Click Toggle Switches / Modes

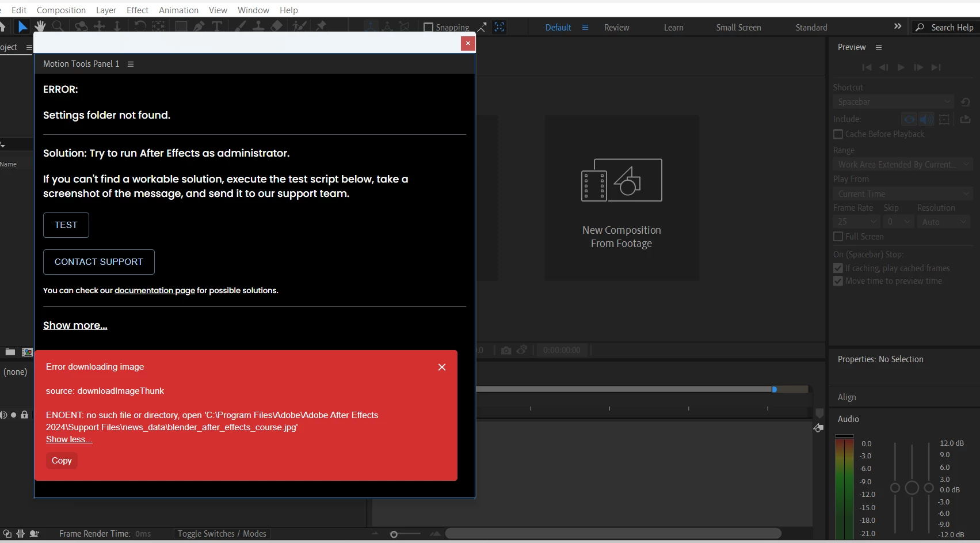coord(222,534)
